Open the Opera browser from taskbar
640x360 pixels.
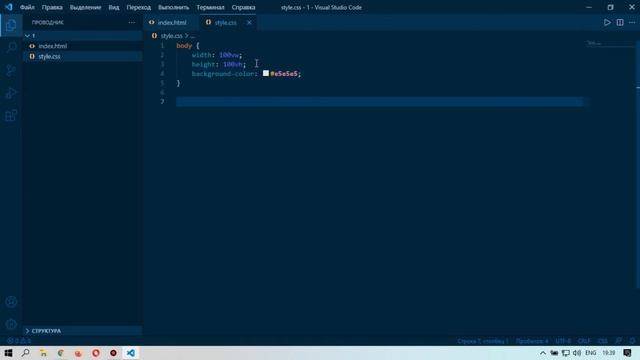click(96, 353)
